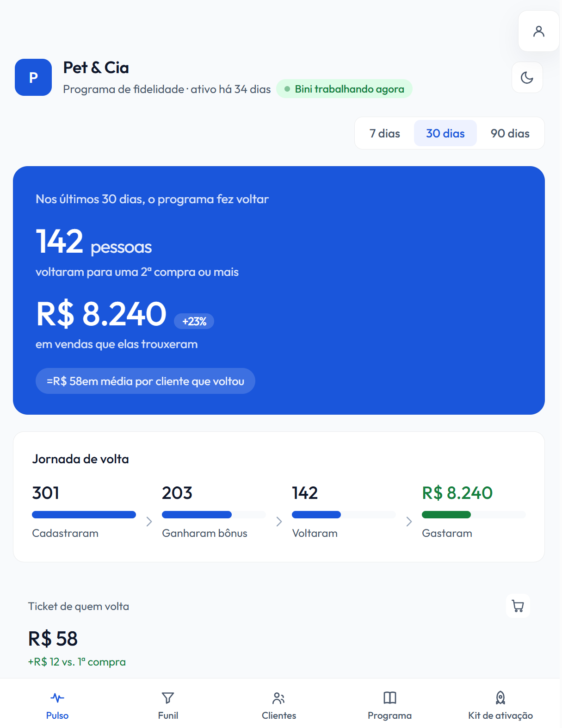Select the 7 dias period
Image resolution: width=562 pixels, height=728 pixels.
385,133
